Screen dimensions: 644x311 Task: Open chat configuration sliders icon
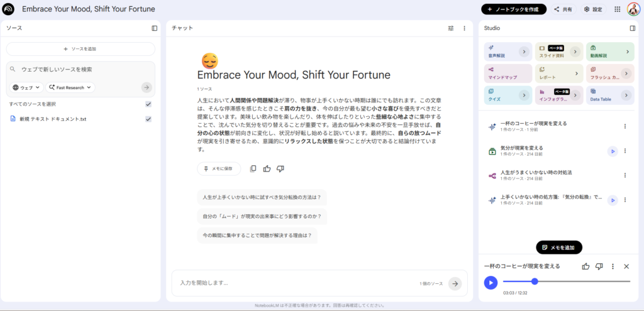tap(450, 28)
